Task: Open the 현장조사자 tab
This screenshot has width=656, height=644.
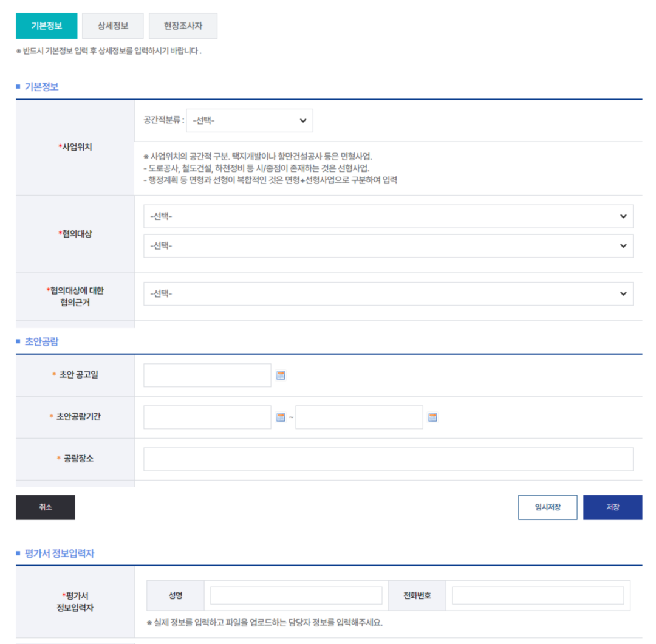Action: (x=183, y=26)
